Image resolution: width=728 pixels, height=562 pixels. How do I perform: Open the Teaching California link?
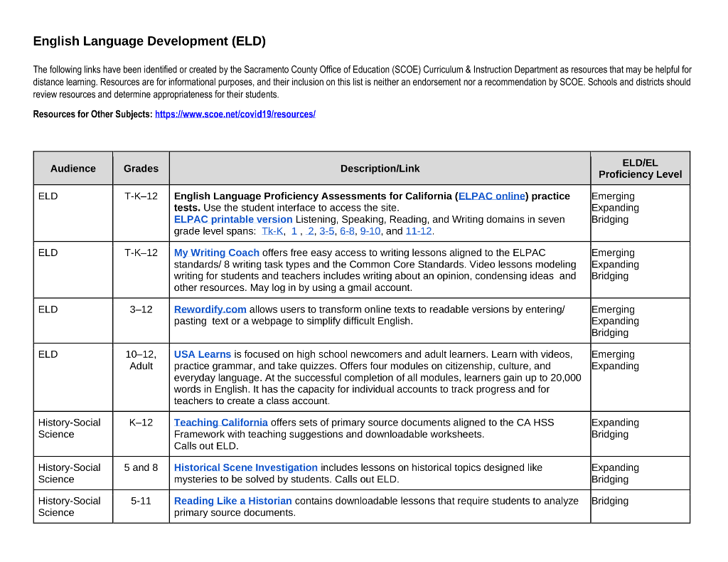pos(220,423)
